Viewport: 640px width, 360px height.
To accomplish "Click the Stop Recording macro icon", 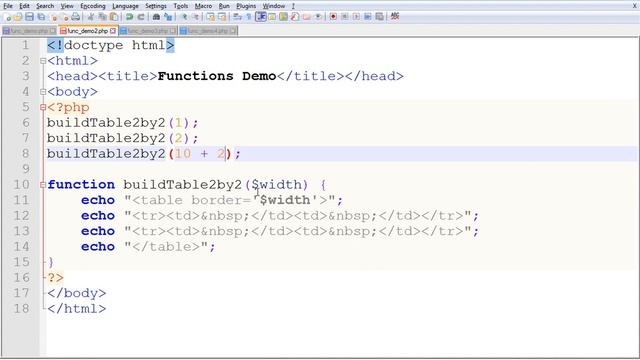I will click(x=344, y=17).
